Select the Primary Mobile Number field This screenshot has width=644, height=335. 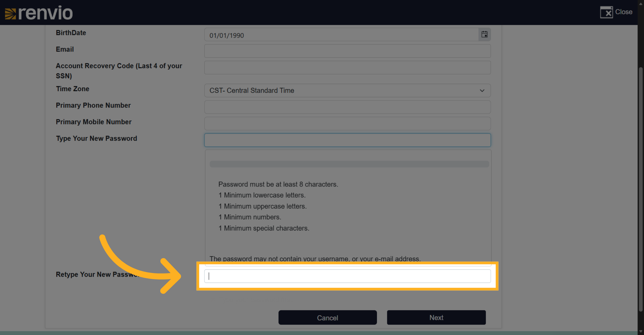347,124
